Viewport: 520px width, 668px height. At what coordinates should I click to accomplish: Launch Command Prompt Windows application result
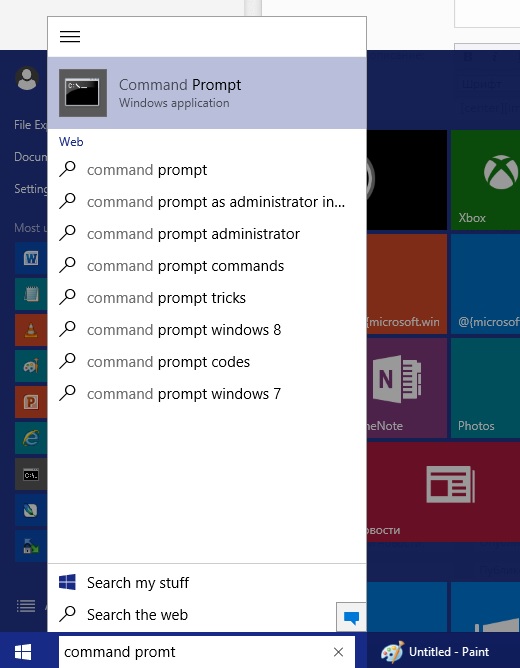207,93
